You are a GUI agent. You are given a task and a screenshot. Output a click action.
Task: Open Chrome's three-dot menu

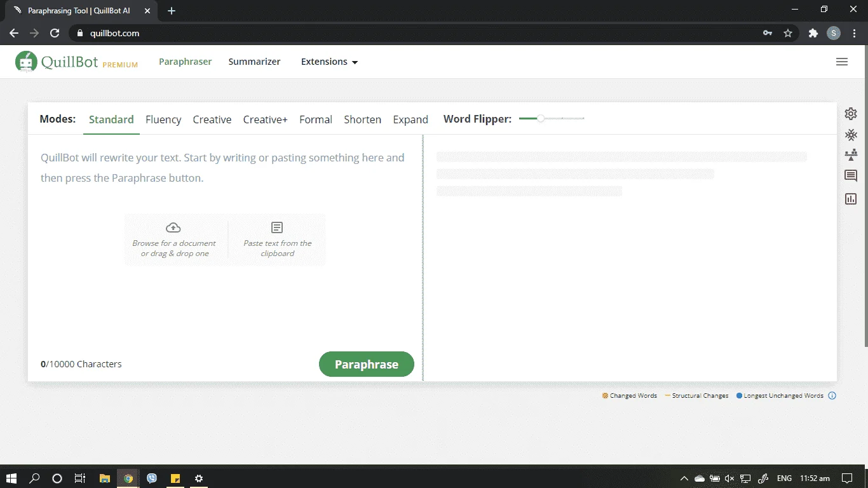[855, 33]
